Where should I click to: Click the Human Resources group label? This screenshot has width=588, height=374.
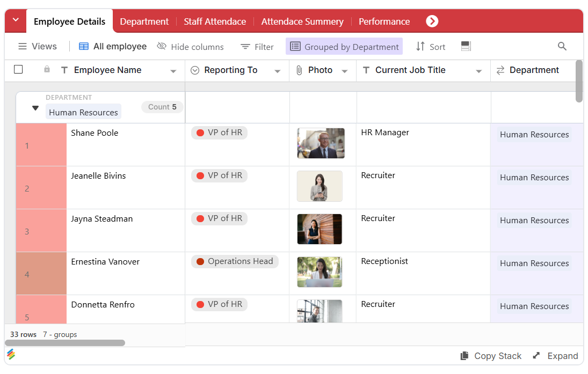(x=83, y=112)
